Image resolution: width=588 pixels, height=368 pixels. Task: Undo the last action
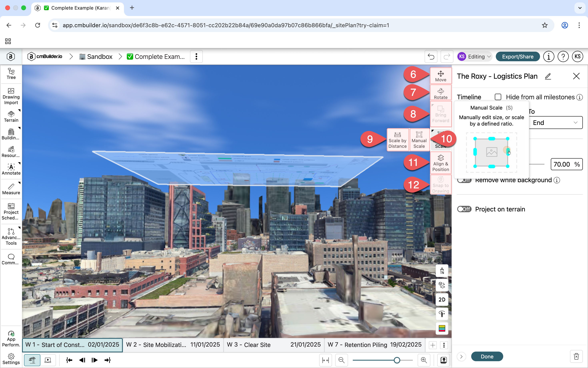coord(431,57)
